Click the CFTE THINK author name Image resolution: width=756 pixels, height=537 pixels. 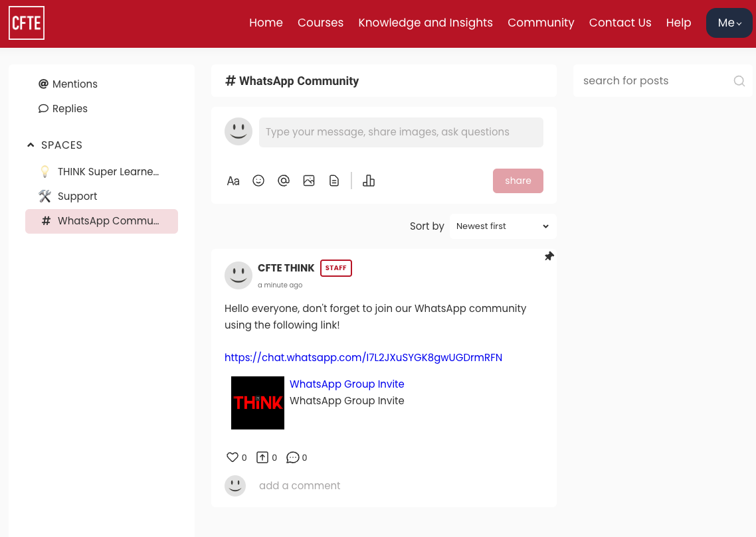286,268
